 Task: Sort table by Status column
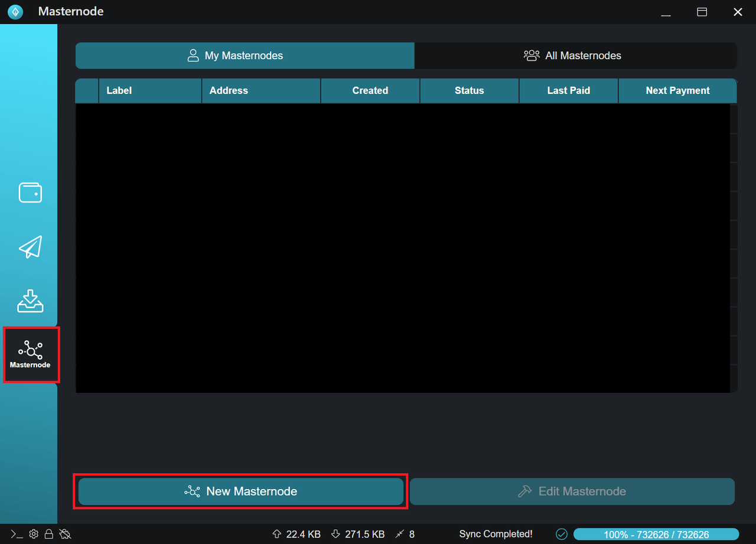coord(469,90)
